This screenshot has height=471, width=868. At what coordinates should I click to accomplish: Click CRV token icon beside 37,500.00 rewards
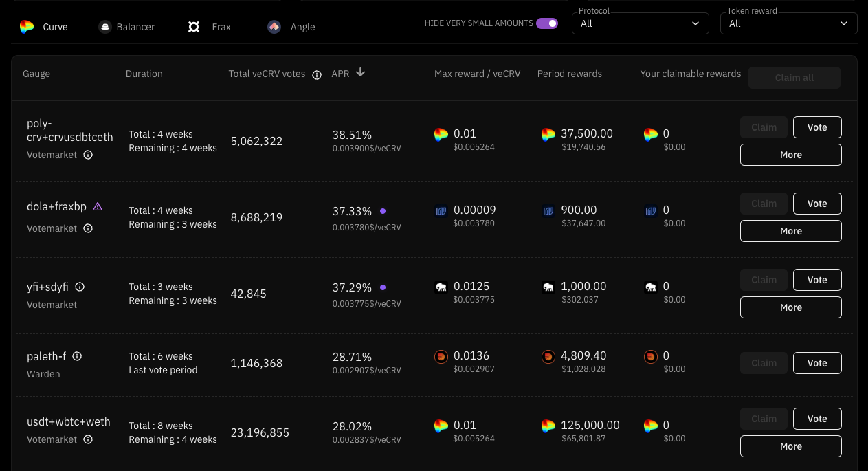[548, 135]
